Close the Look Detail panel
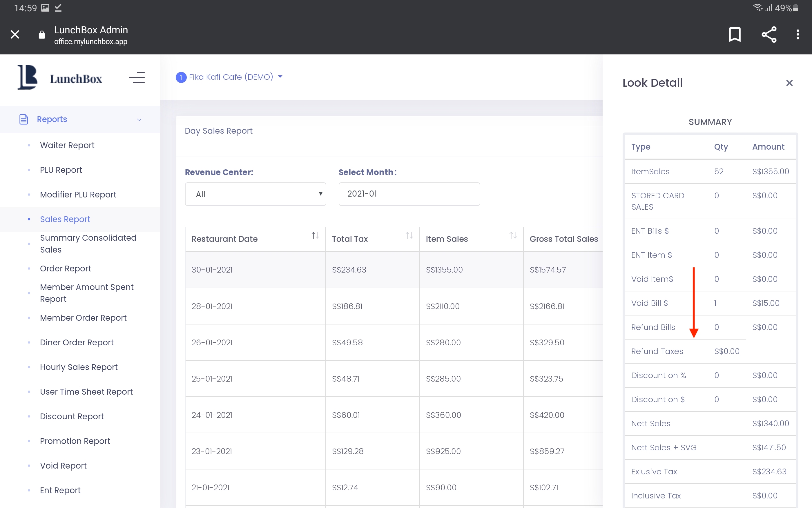 pos(789,83)
